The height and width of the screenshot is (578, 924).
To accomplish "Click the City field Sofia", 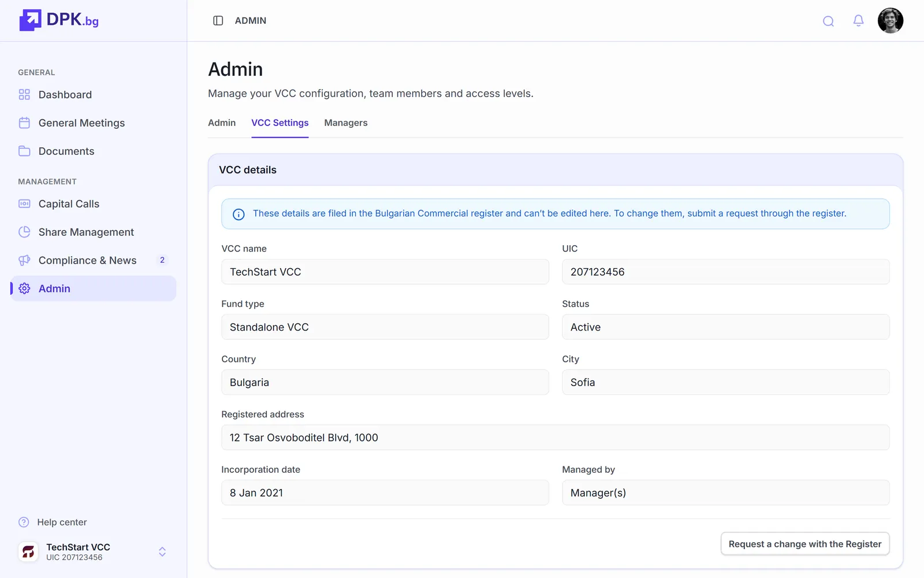I will click(726, 382).
